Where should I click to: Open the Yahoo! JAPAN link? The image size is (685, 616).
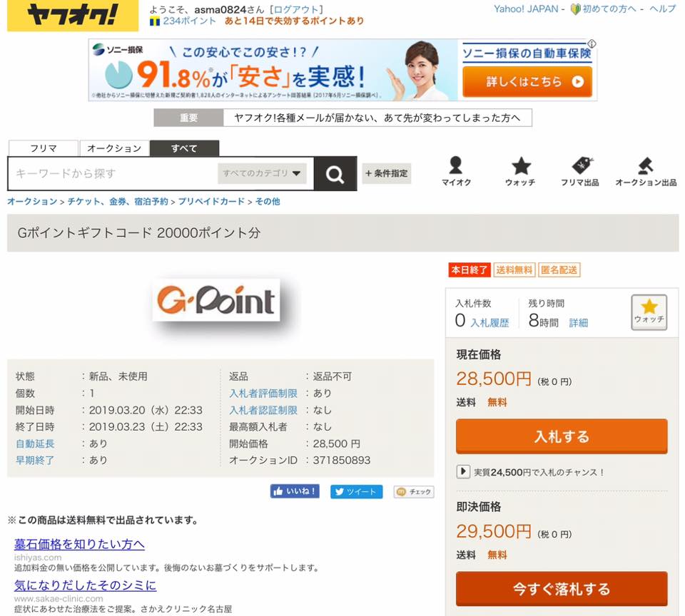pyautogui.click(x=526, y=9)
